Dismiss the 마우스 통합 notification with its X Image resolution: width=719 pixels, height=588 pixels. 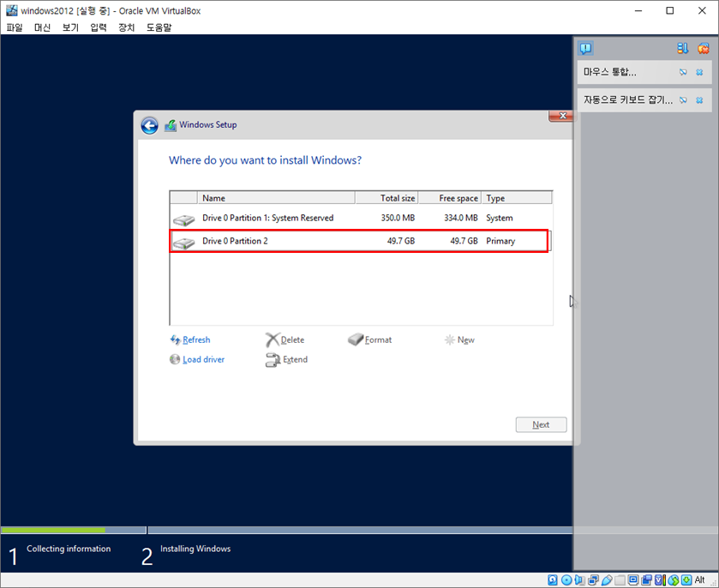coord(699,72)
